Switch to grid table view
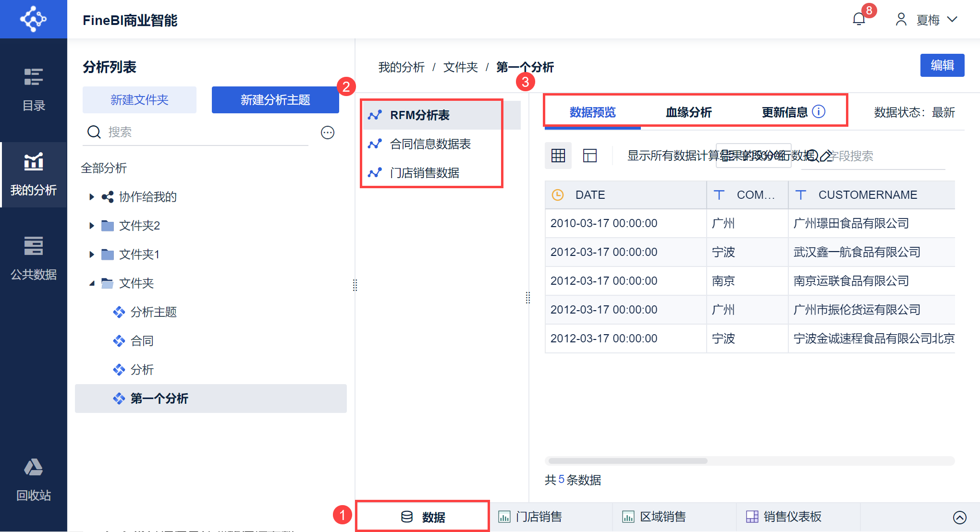The image size is (980, 532). [x=558, y=156]
